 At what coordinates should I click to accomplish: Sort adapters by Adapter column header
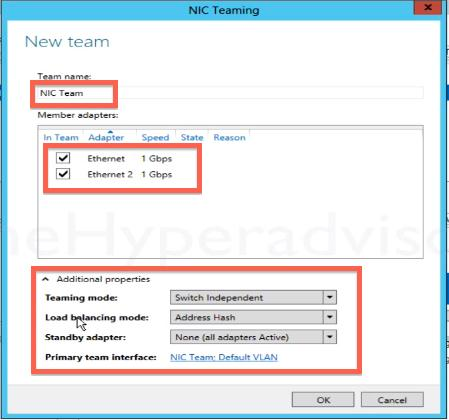pos(106,137)
